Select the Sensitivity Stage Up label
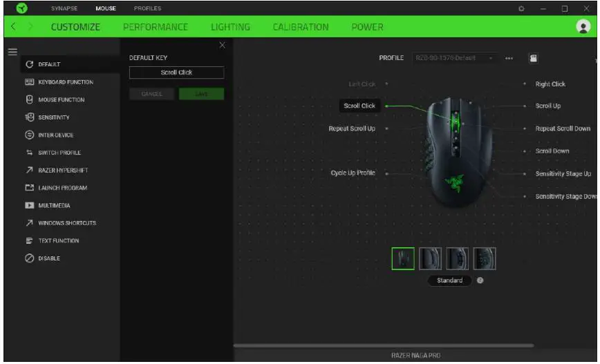This screenshot has height=364, width=600. click(563, 174)
